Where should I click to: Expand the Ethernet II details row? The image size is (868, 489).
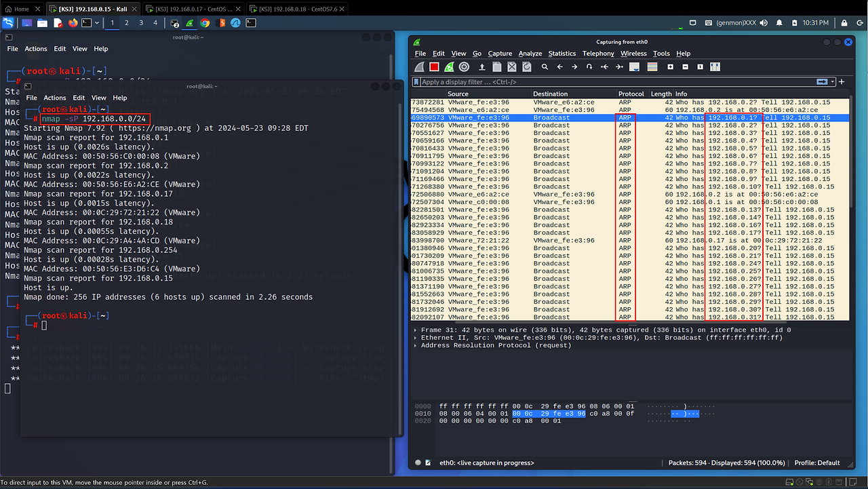click(416, 338)
